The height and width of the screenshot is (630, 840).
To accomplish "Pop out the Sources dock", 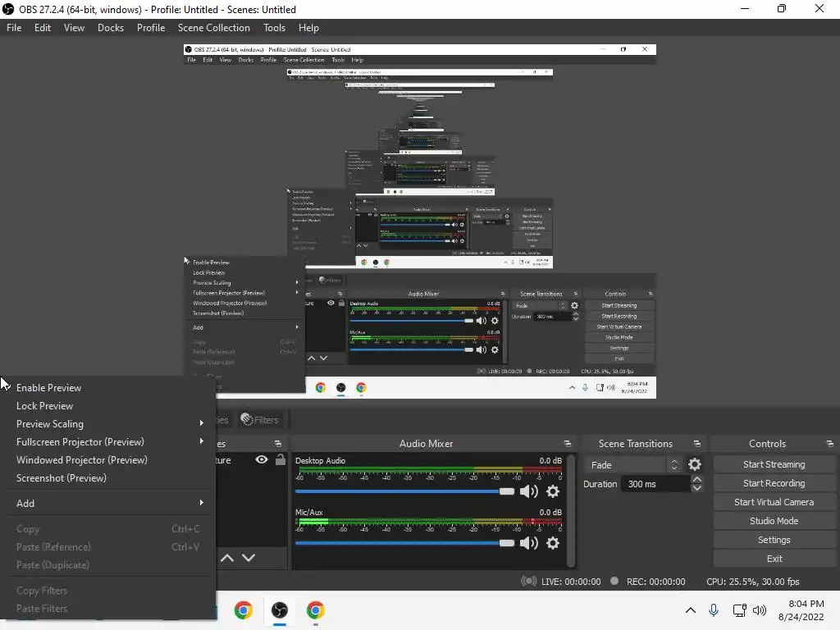I will click(x=278, y=444).
